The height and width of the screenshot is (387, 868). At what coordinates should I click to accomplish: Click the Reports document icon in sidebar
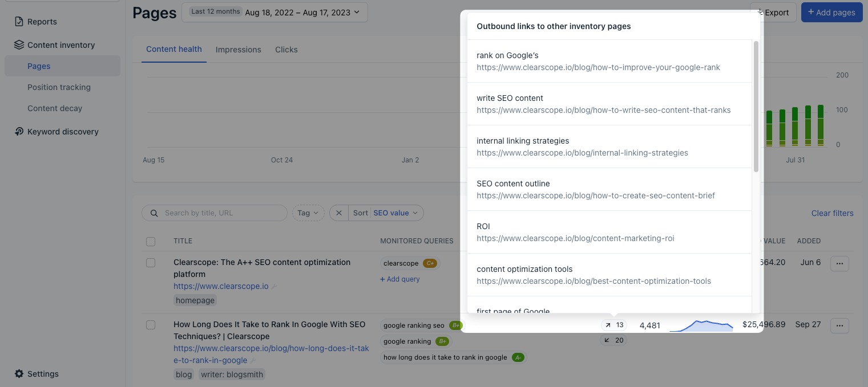click(19, 22)
